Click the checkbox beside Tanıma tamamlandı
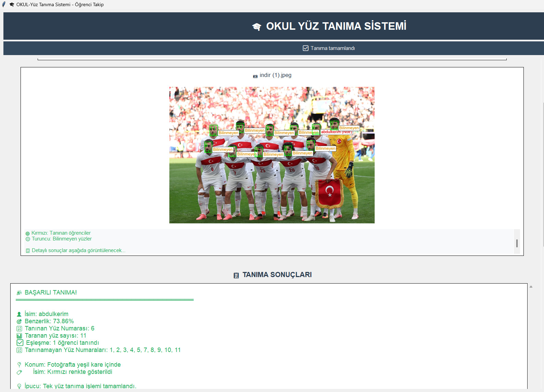544x392 pixels. [306, 48]
